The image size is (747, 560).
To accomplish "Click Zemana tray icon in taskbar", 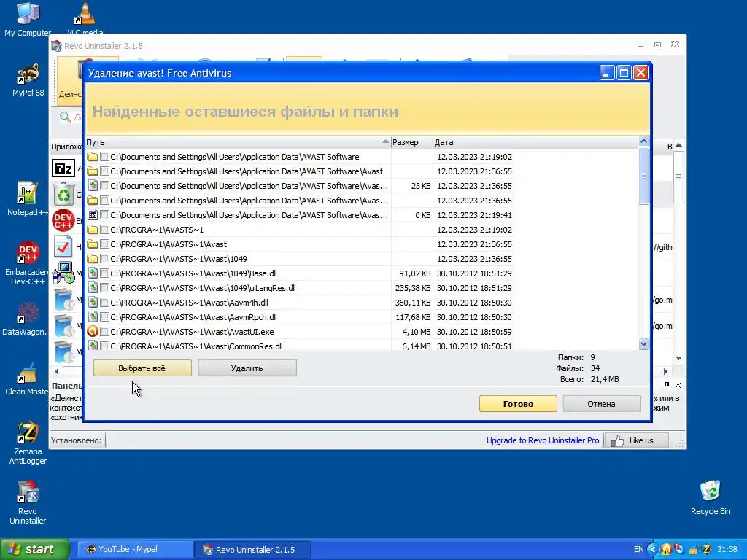I will click(706, 550).
